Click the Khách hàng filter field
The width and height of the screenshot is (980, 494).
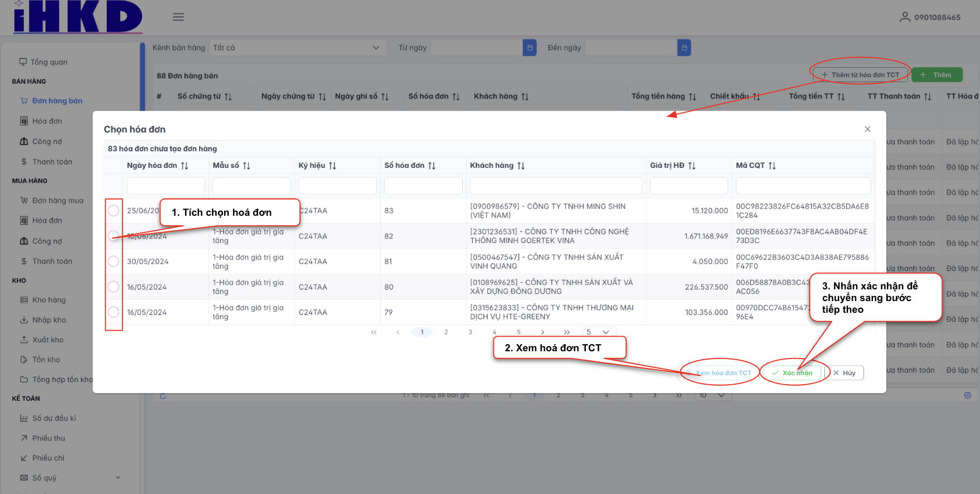pos(556,186)
